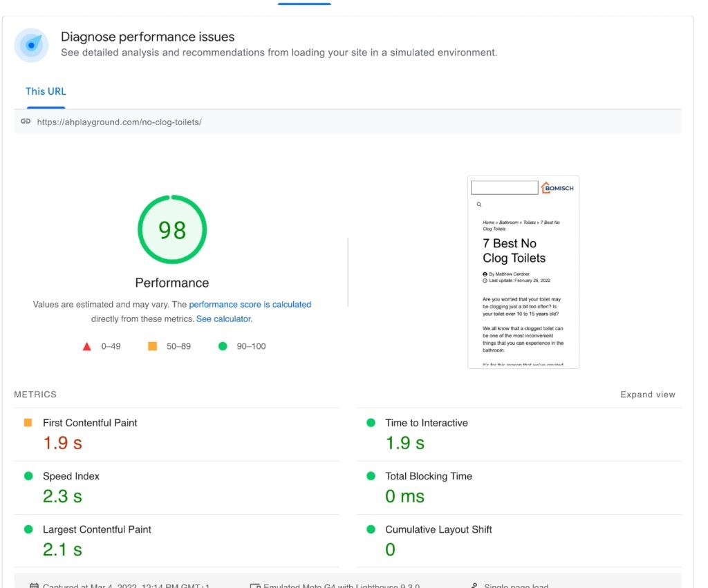Image resolution: width=708 pixels, height=588 pixels.
Task: Click the green dot beside Speed Index
Action: point(28,476)
